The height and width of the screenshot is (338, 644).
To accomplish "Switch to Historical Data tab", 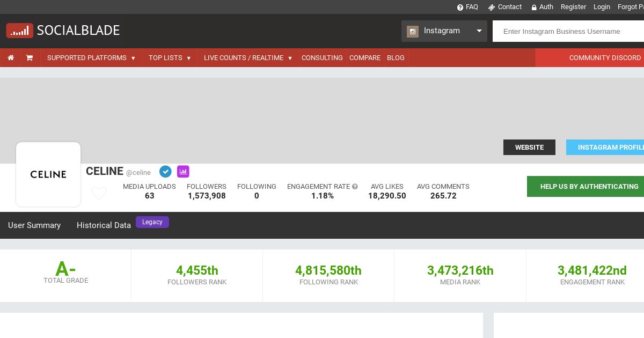I will point(104,225).
